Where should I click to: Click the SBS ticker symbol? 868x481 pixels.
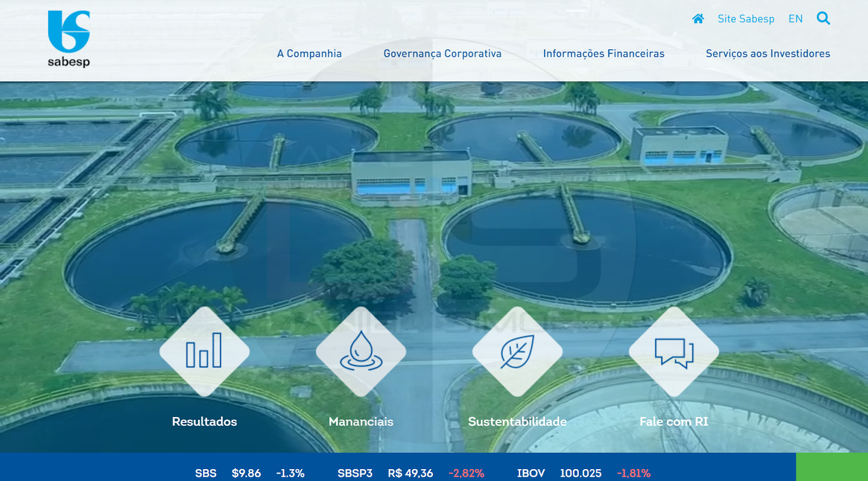pos(206,473)
